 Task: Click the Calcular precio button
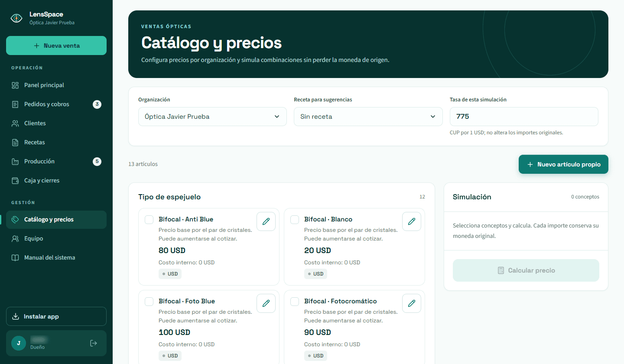pyautogui.click(x=526, y=270)
